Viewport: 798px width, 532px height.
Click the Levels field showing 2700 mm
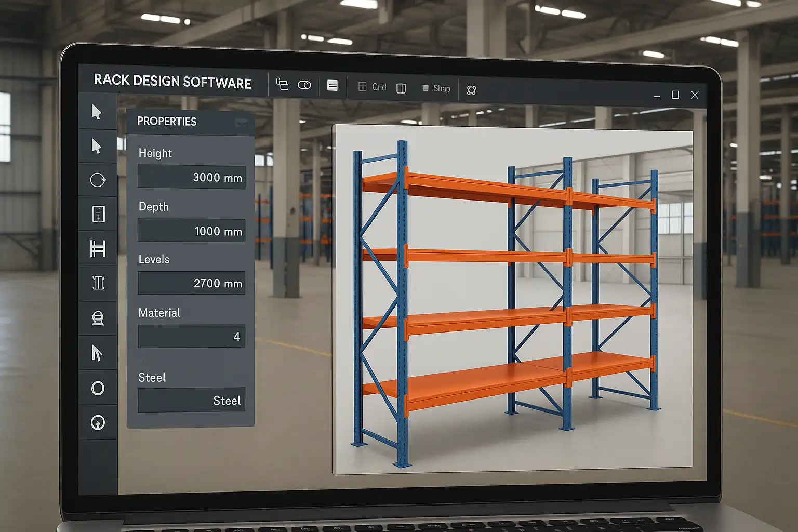click(x=192, y=283)
